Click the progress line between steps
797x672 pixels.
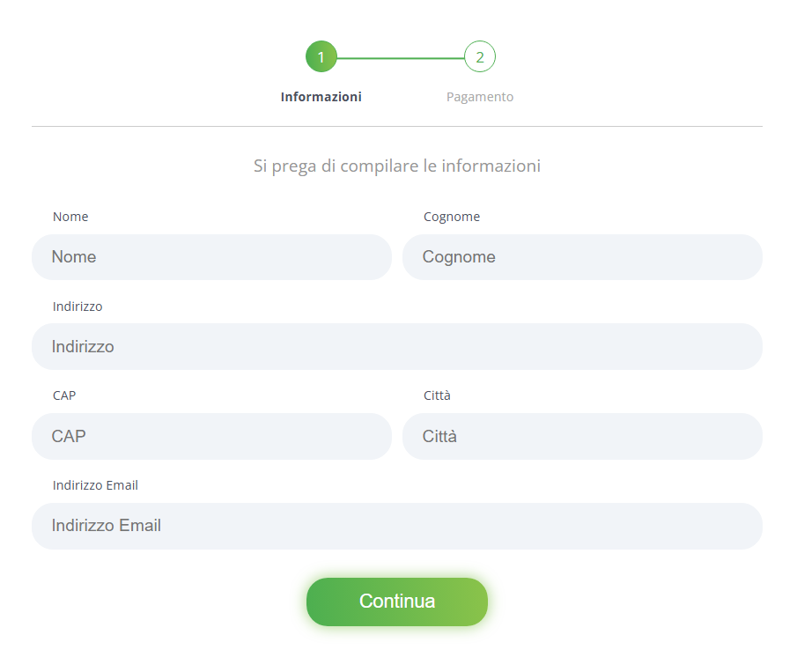point(401,58)
